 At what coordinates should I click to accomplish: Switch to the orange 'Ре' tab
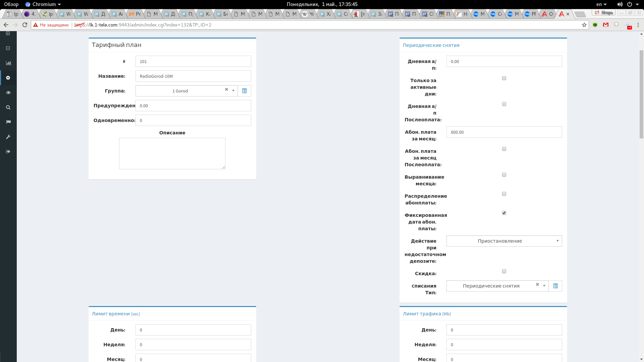[135, 14]
